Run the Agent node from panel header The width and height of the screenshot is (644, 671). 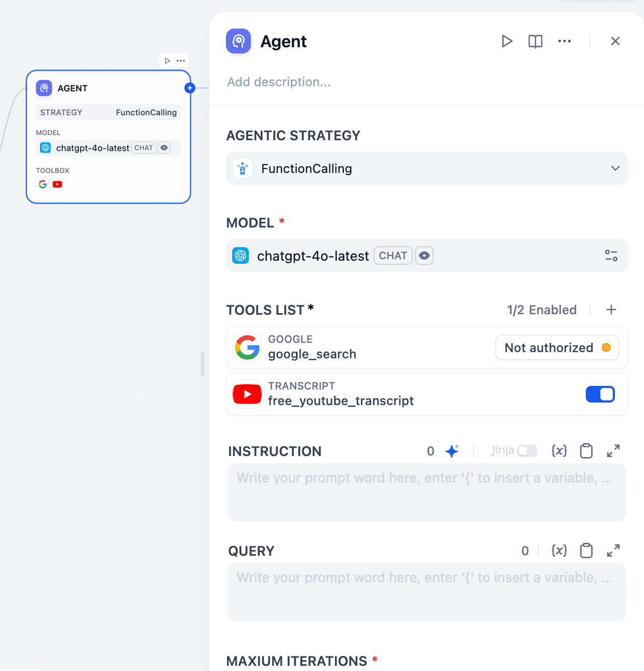click(x=507, y=41)
